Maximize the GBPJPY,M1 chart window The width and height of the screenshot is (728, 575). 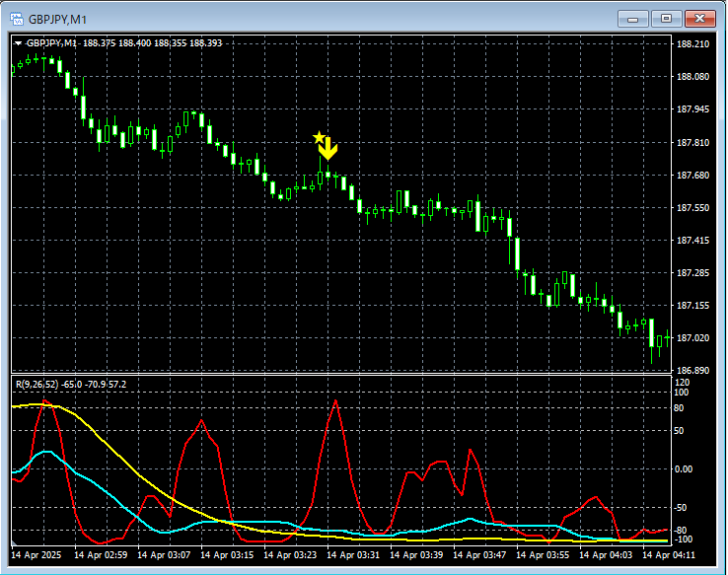pyautogui.click(x=667, y=18)
